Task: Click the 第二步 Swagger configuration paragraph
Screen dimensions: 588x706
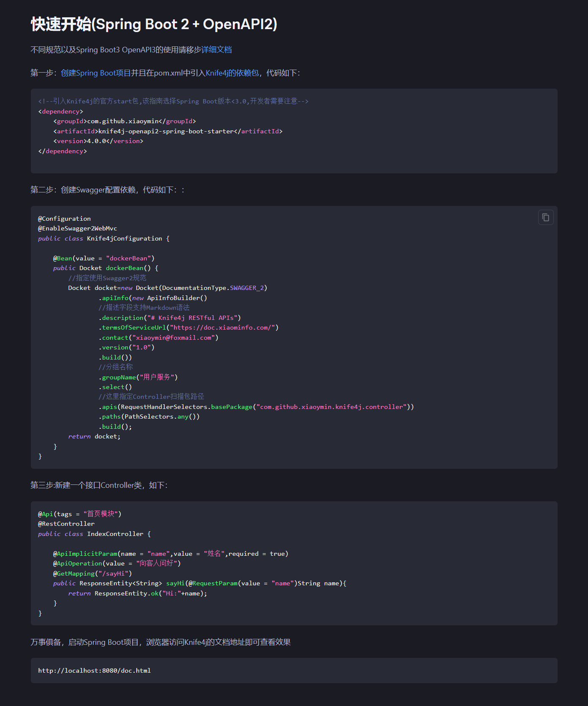Action: pos(107,190)
